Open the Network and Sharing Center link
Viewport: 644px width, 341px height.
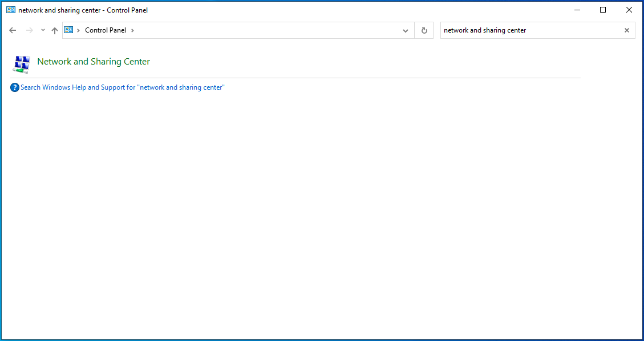pyautogui.click(x=94, y=61)
